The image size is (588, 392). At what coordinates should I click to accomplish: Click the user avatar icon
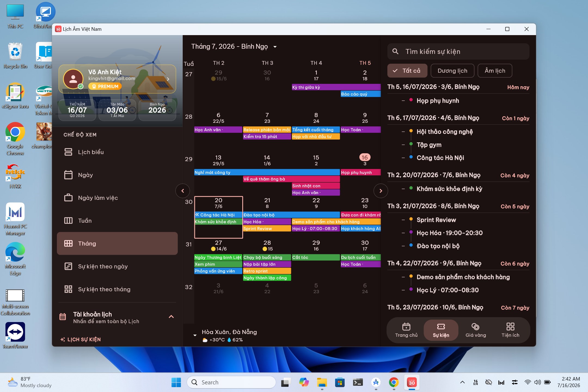tap(73, 79)
